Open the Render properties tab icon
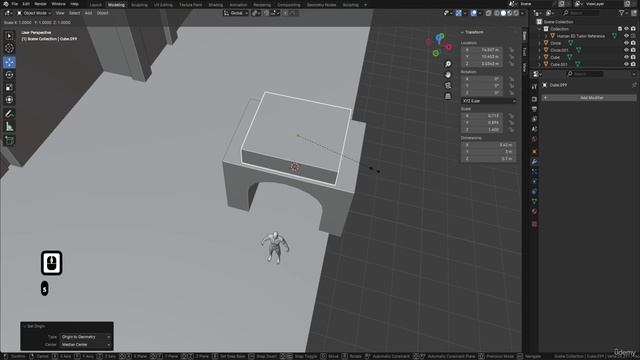 [534, 99]
